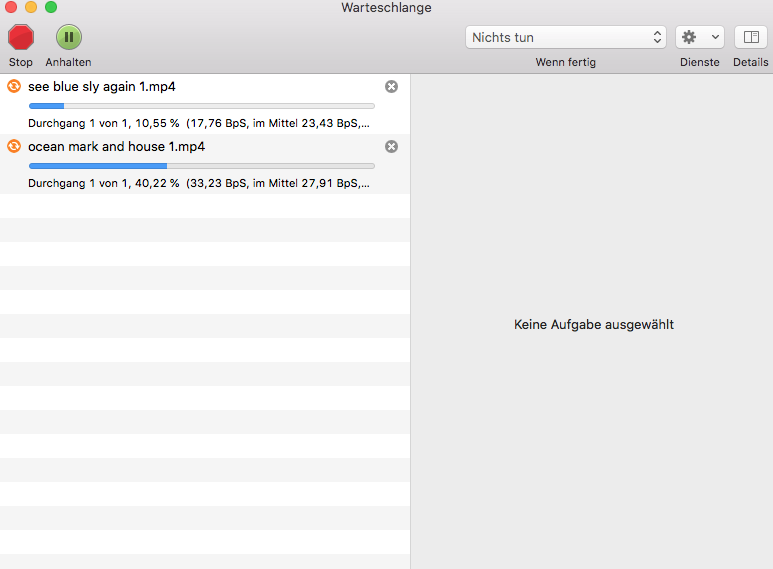Select the 'ocean mark and house 1.mp4' job
The width and height of the screenshot is (773, 569).
[116, 147]
